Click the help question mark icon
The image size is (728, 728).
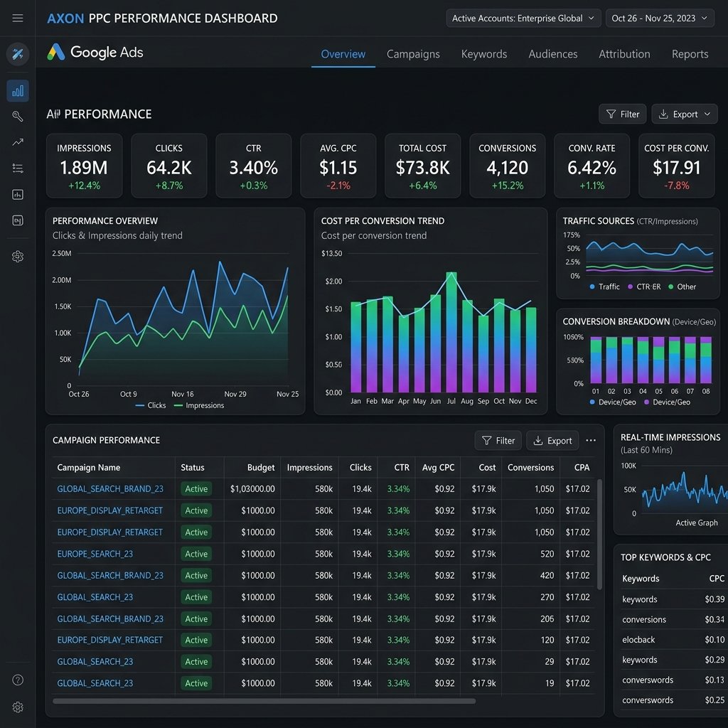pos(18,680)
